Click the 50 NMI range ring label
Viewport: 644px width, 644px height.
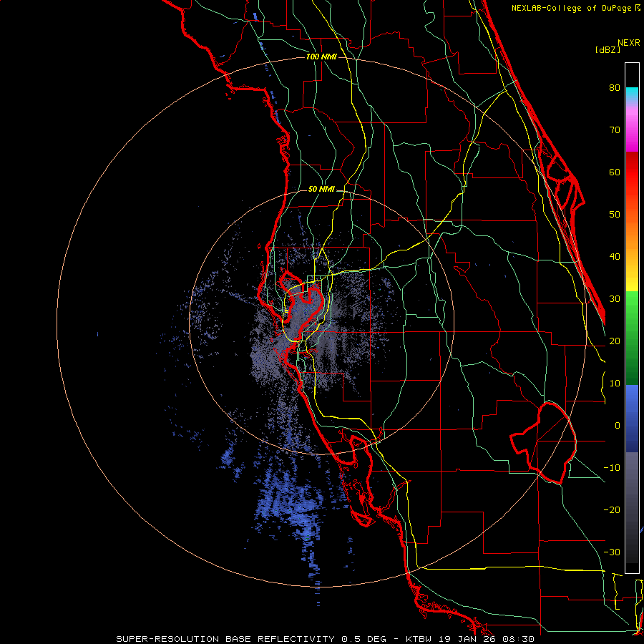[321, 190]
